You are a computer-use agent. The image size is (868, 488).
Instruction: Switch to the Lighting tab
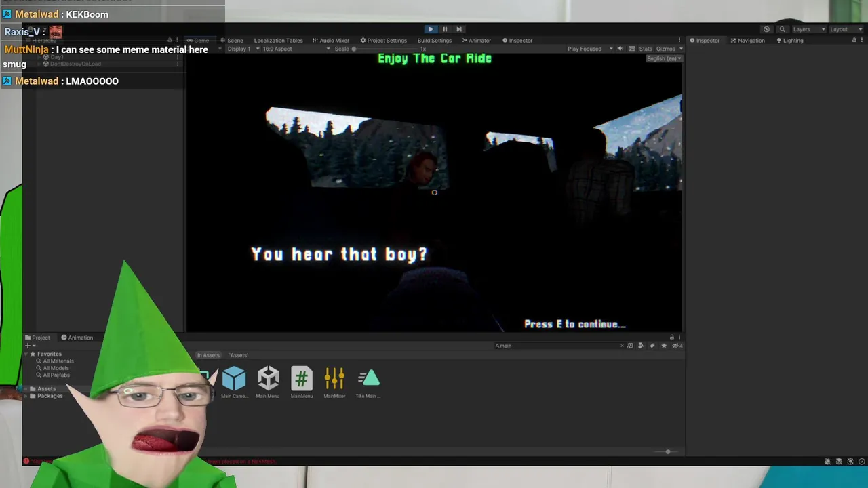click(x=789, y=41)
